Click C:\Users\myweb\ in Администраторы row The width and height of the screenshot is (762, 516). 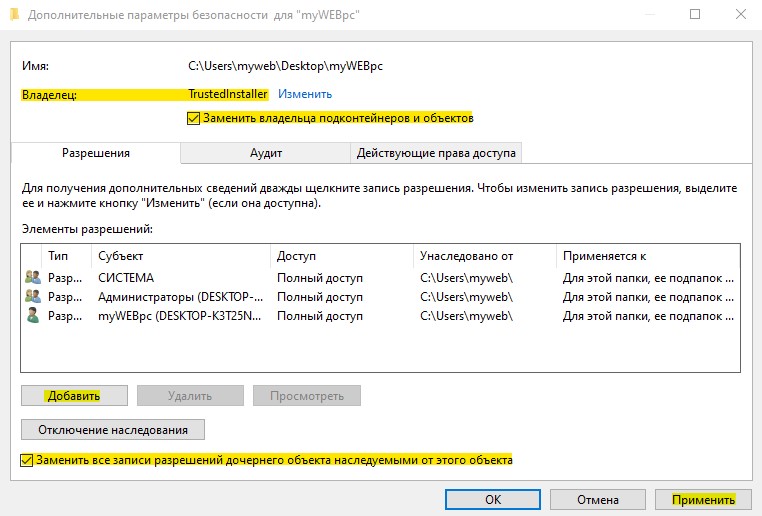tap(467, 296)
